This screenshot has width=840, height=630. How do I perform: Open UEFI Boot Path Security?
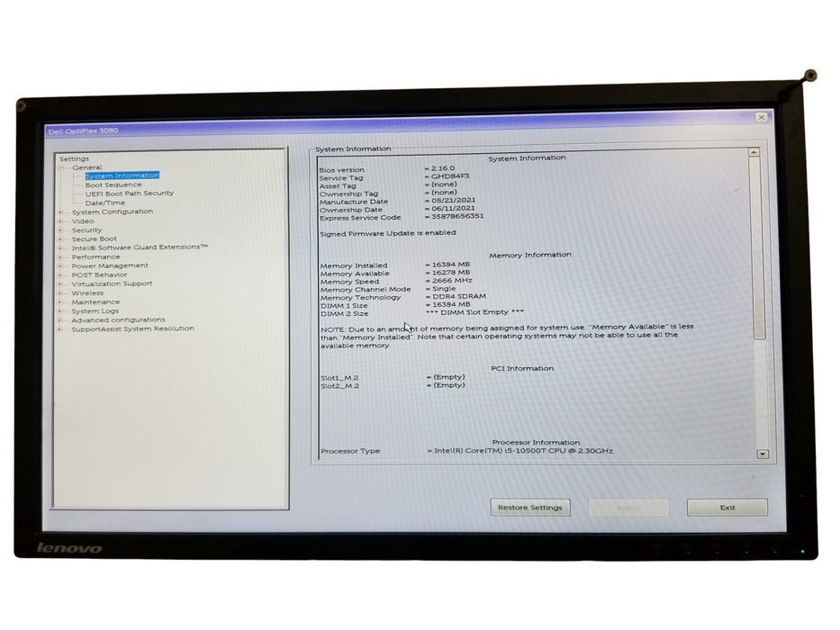pos(130,193)
